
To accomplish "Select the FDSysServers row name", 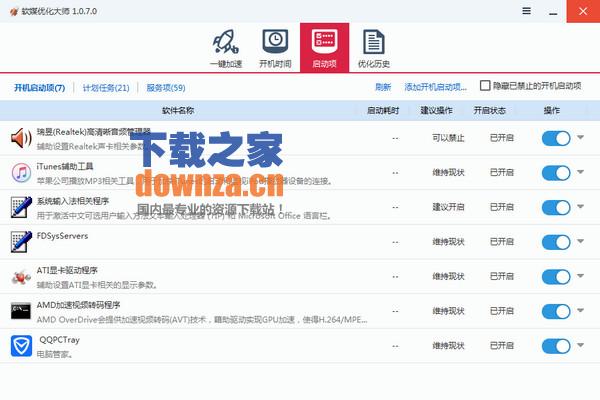I will coord(62,236).
